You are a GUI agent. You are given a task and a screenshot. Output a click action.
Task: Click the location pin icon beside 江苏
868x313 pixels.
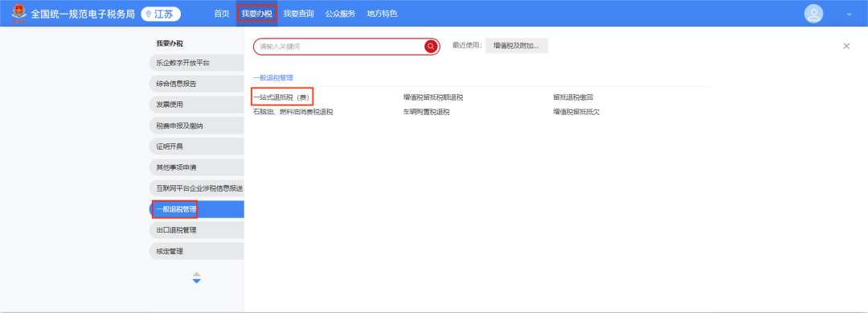(149, 14)
